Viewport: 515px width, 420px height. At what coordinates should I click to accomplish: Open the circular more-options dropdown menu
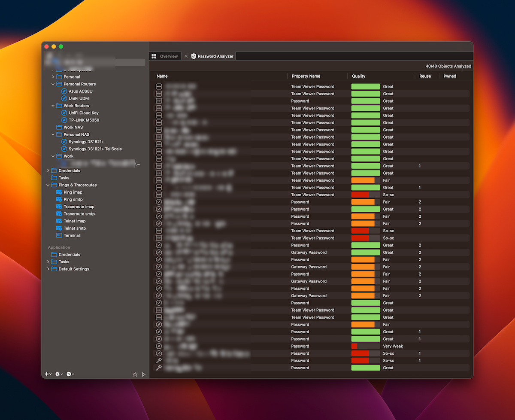point(70,374)
